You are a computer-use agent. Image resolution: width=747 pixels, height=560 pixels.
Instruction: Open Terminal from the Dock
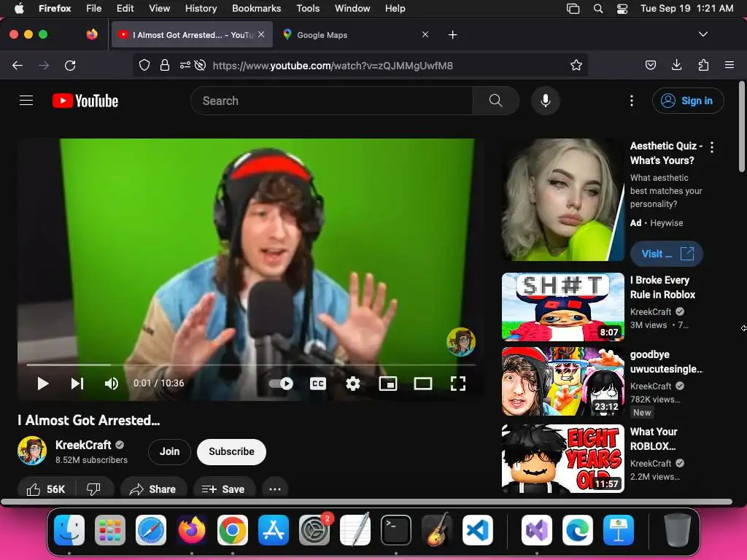point(396,530)
